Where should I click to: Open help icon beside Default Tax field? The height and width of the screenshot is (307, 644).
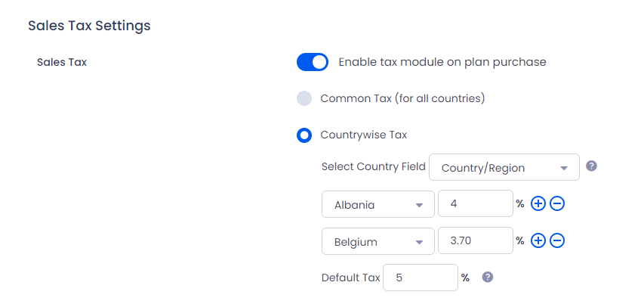click(487, 277)
